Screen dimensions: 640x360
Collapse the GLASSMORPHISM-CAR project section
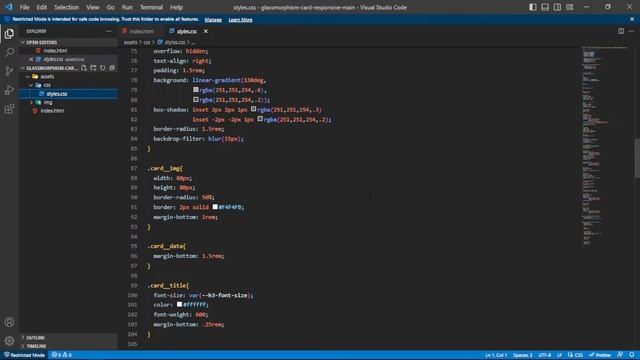(23, 68)
